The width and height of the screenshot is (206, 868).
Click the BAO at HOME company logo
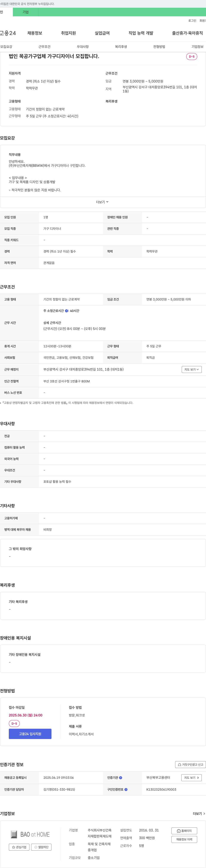30,834
